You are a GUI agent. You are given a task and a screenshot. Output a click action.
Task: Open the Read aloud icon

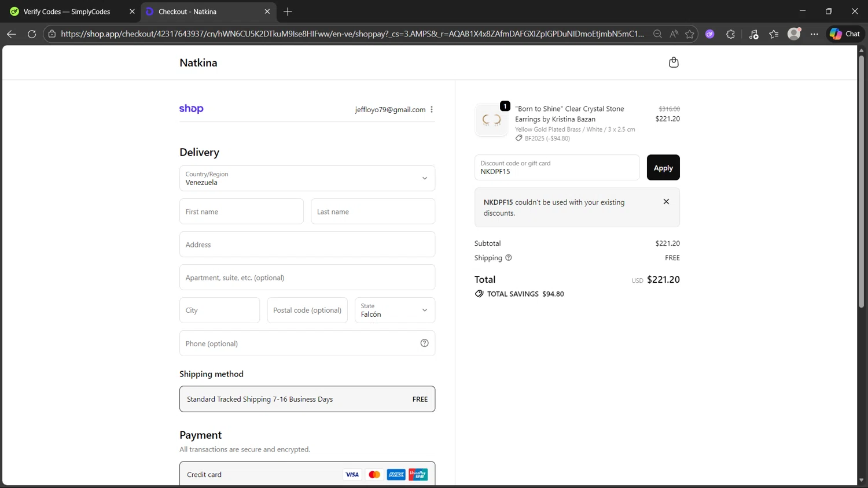(674, 34)
